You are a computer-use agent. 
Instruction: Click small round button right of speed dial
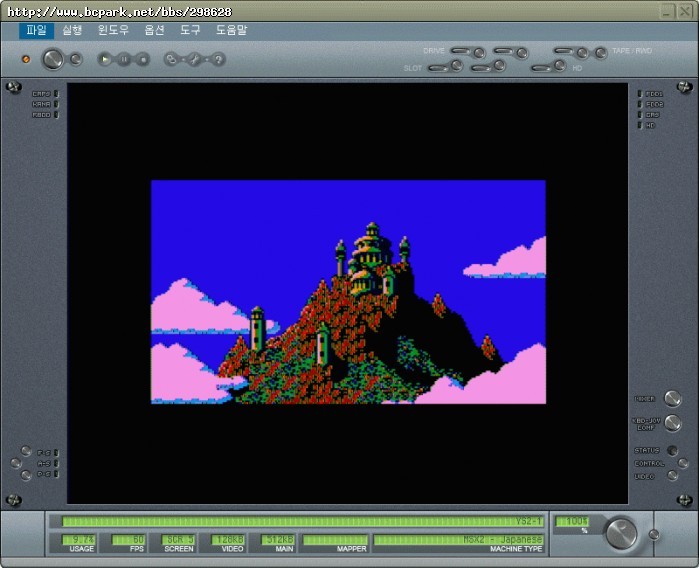(654, 534)
